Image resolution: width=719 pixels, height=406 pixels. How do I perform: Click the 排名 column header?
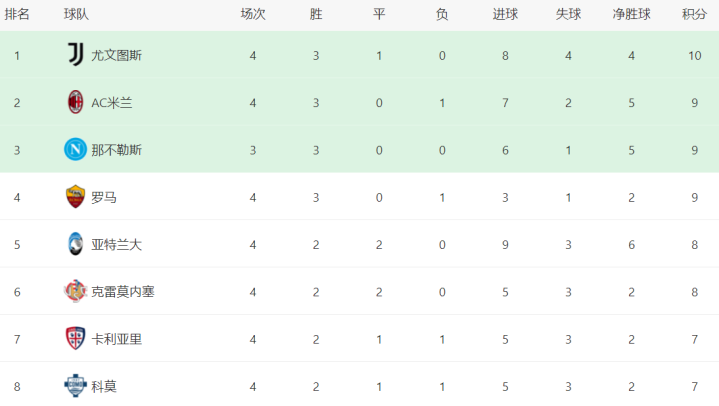17,14
